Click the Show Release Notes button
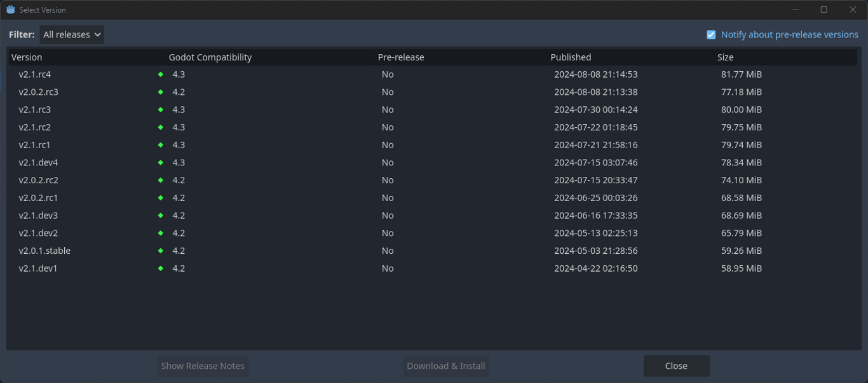868x383 pixels. point(203,366)
